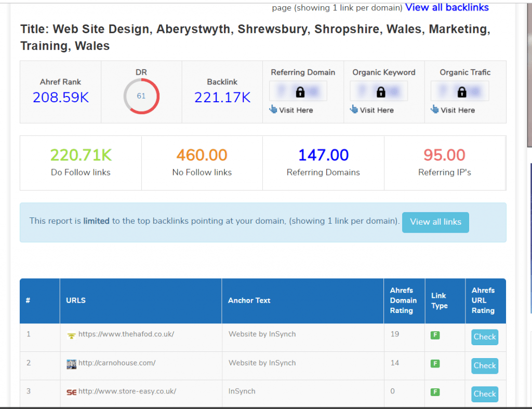Click the InSynch anchor text in row 3
The height and width of the screenshot is (409, 532).
[242, 391]
